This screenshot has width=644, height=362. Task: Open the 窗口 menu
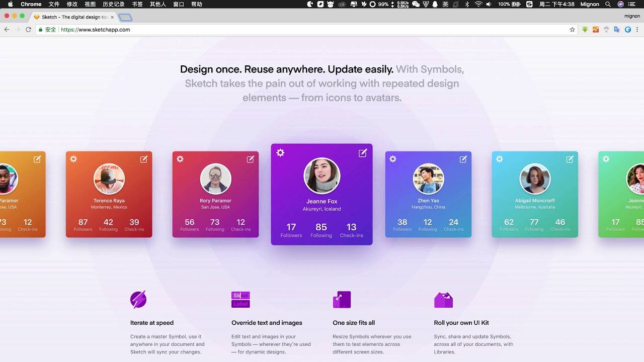(x=179, y=4)
